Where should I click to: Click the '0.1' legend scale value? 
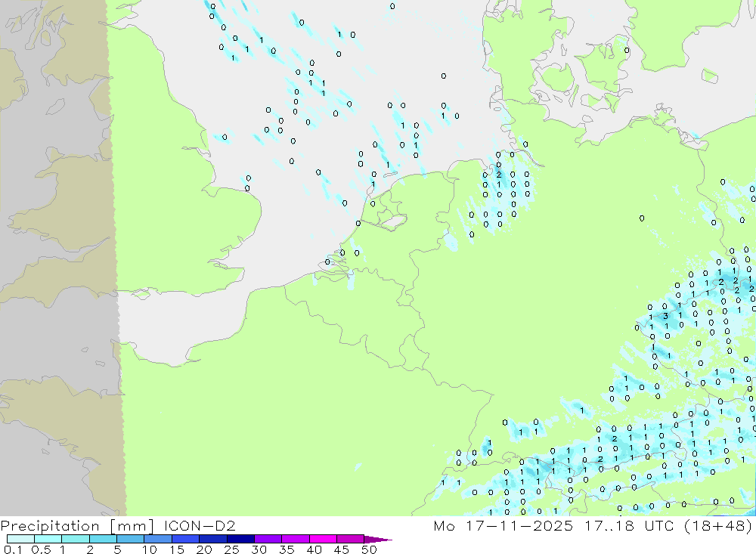tap(13, 549)
